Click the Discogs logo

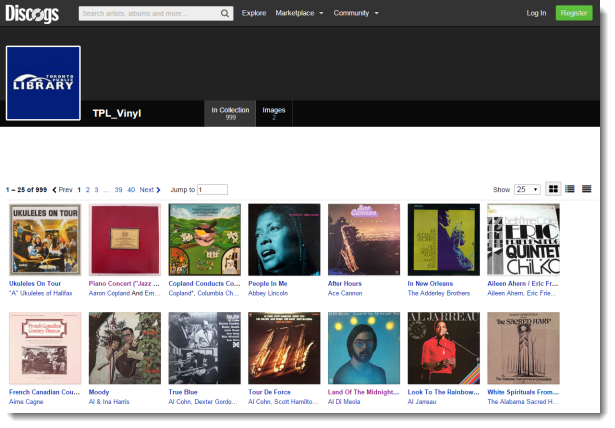32,13
